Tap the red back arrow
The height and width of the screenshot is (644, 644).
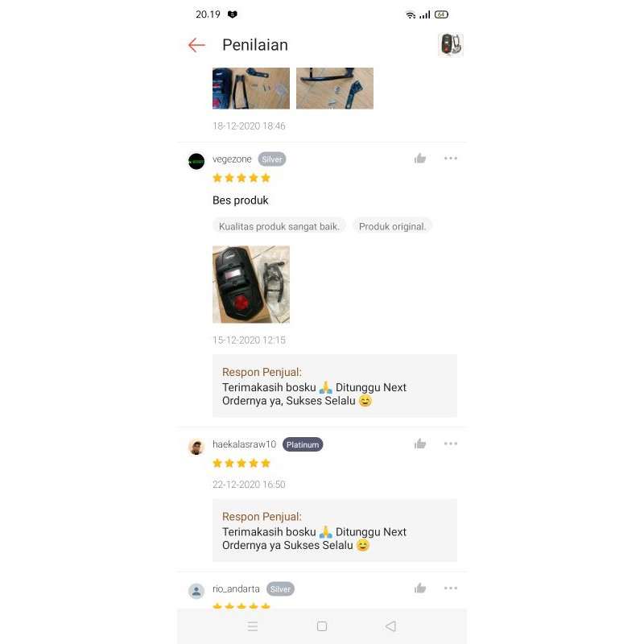point(196,45)
